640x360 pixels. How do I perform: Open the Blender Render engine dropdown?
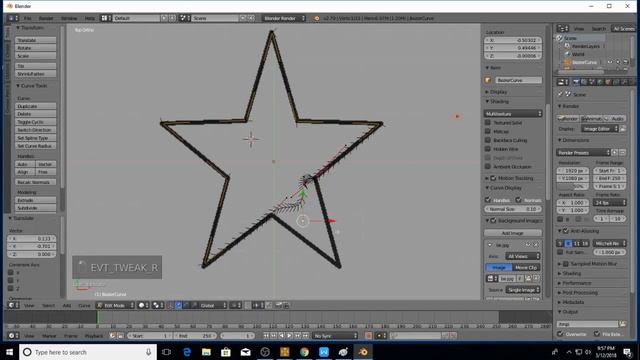(283, 18)
